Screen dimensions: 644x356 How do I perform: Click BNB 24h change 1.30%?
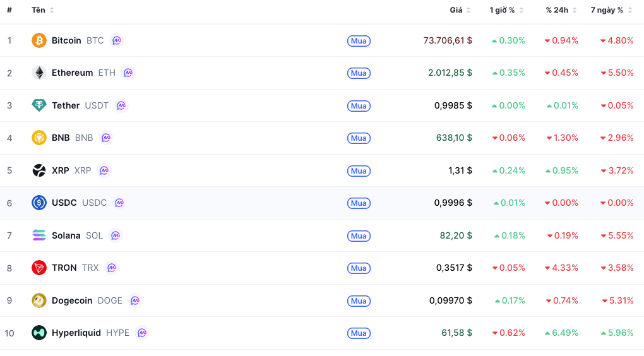point(563,138)
